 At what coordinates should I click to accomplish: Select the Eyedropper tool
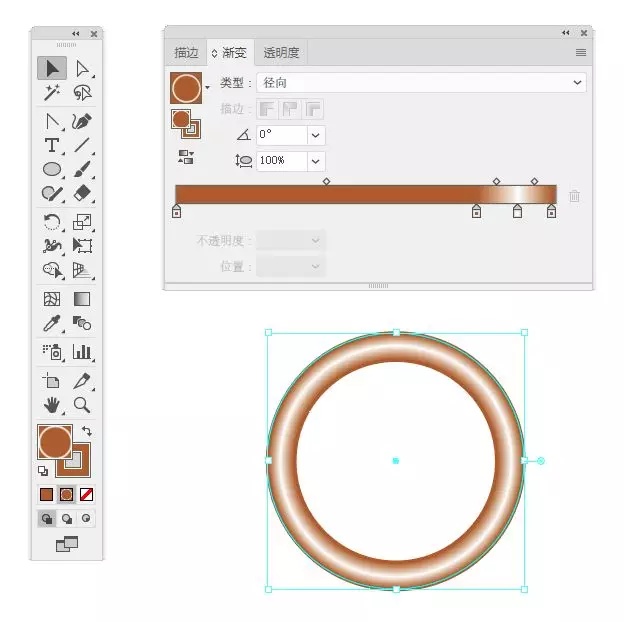[x=52, y=323]
